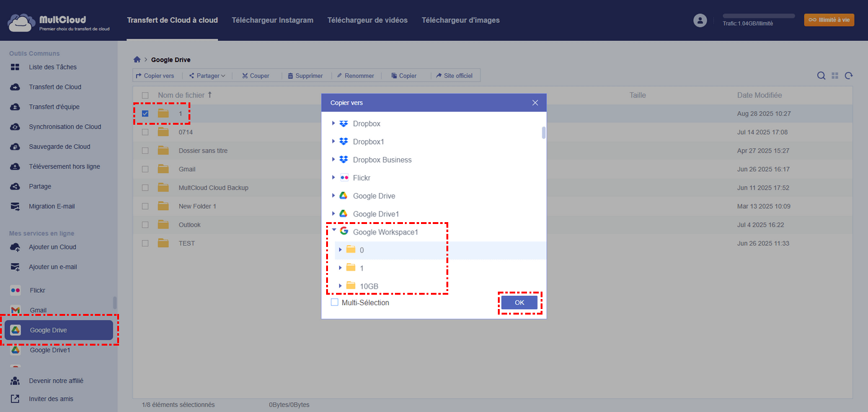Open Transfert d'équipe in sidebar

click(54, 107)
